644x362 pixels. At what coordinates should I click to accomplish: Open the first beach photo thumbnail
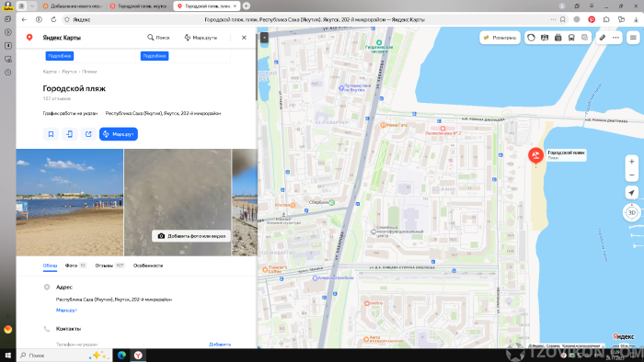pyautogui.click(x=70, y=202)
